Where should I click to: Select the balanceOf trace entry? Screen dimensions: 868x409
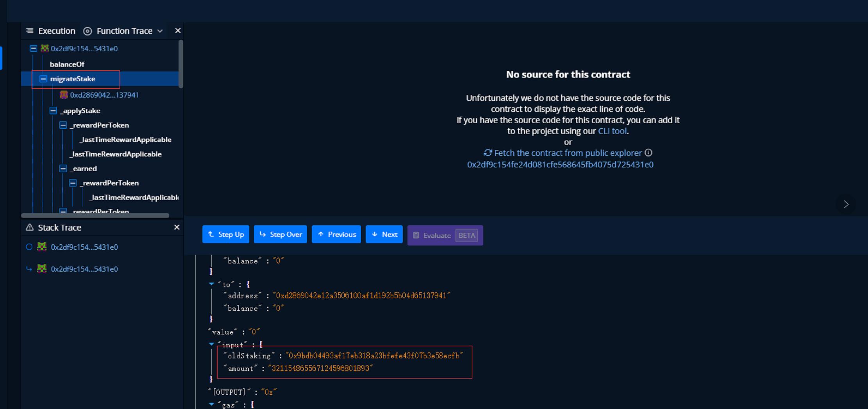pyautogui.click(x=67, y=64)
